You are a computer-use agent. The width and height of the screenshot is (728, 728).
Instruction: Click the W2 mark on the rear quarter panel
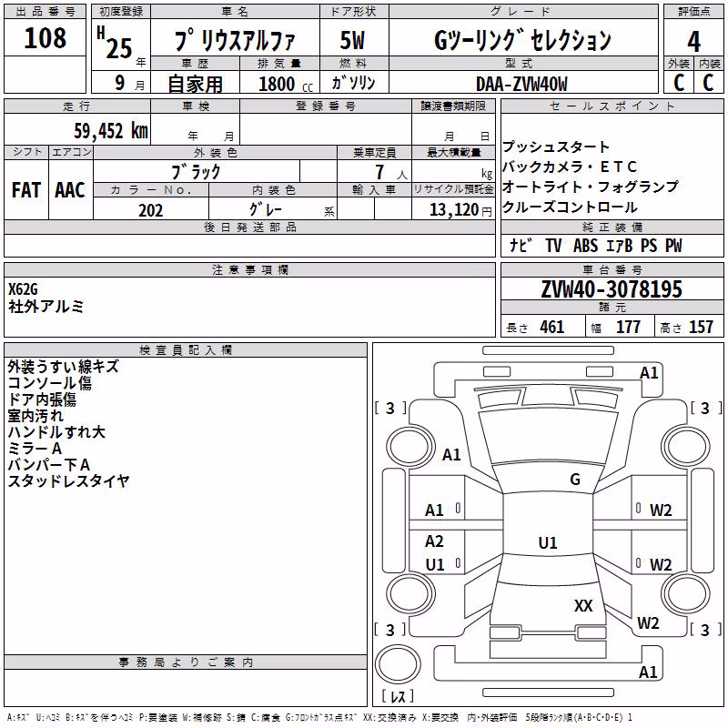pyautogui.click(x=648, y=623)
